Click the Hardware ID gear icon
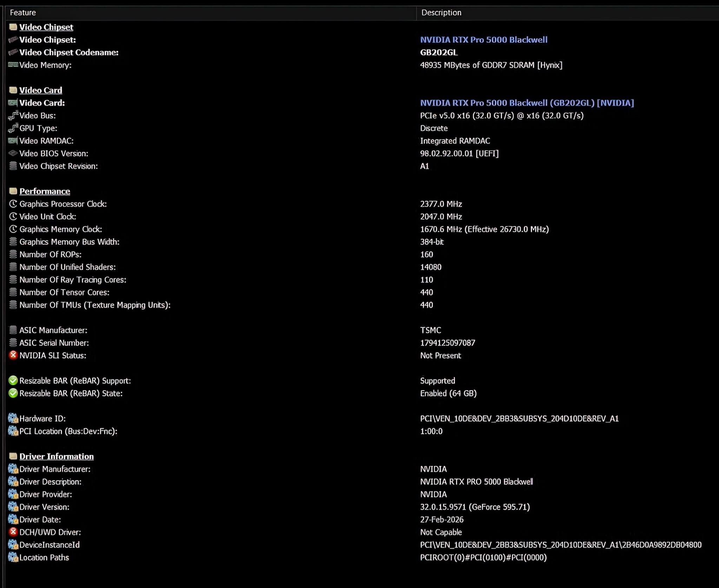The height and width of the screenshot is (588, 719). tap(13, 418)
